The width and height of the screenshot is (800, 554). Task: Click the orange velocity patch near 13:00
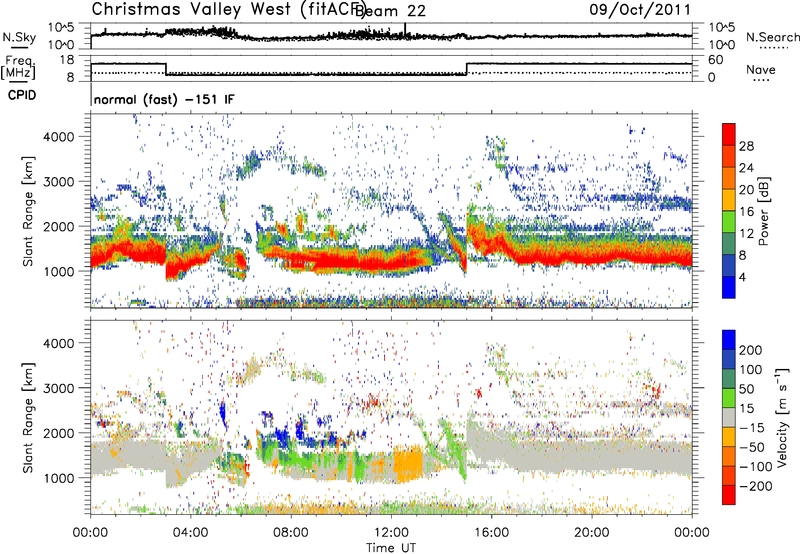tap(408, 463)
